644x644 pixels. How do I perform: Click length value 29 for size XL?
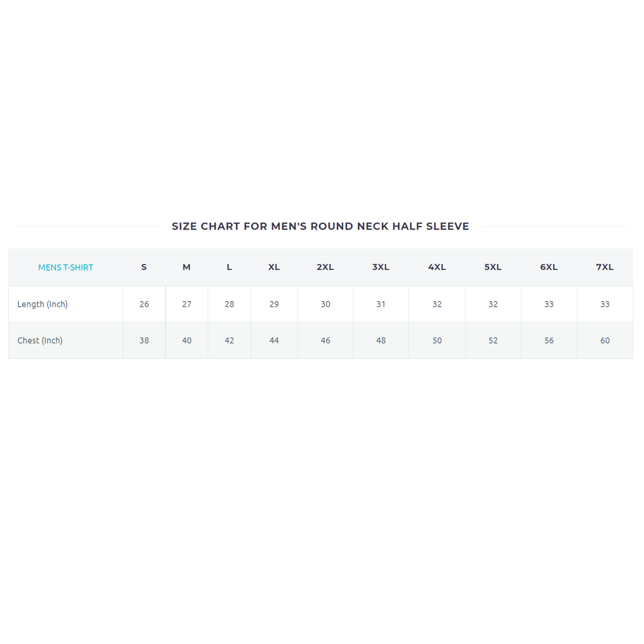click(x=274, y=304)
